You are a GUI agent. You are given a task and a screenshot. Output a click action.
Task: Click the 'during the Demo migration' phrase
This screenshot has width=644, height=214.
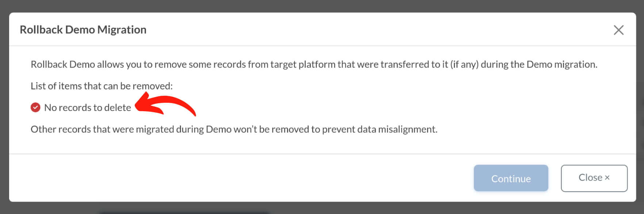pos(539,64)
